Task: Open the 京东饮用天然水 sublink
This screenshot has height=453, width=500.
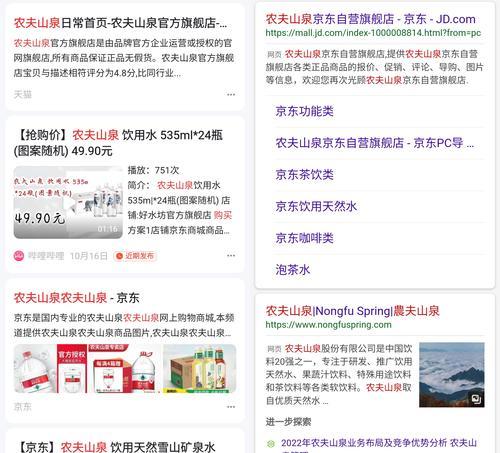Action: click(x=316, y=206)
